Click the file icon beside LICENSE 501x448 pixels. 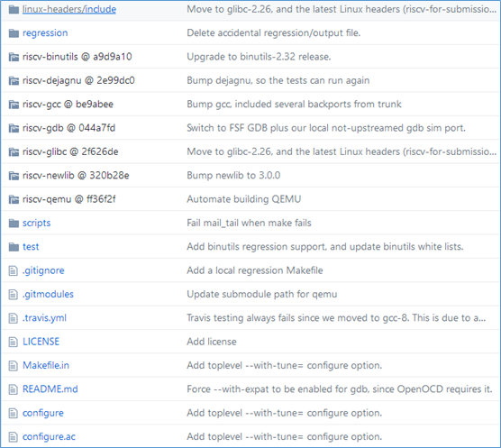14,342
